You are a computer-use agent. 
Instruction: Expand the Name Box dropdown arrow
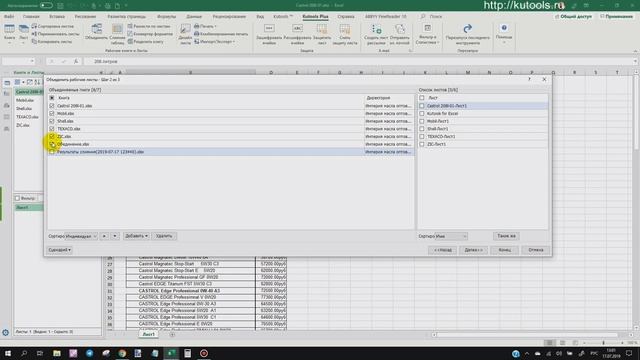pos(32,61)
